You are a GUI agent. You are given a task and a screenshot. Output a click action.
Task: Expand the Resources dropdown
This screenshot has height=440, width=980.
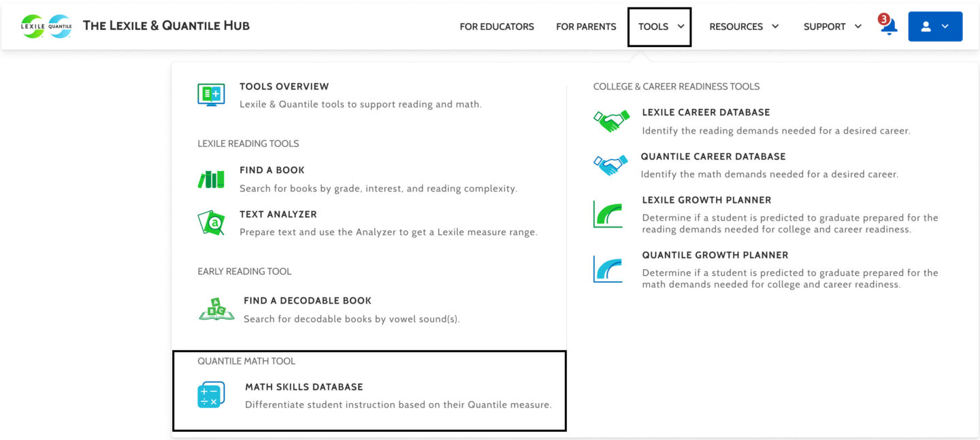click(x=744, y=27)
